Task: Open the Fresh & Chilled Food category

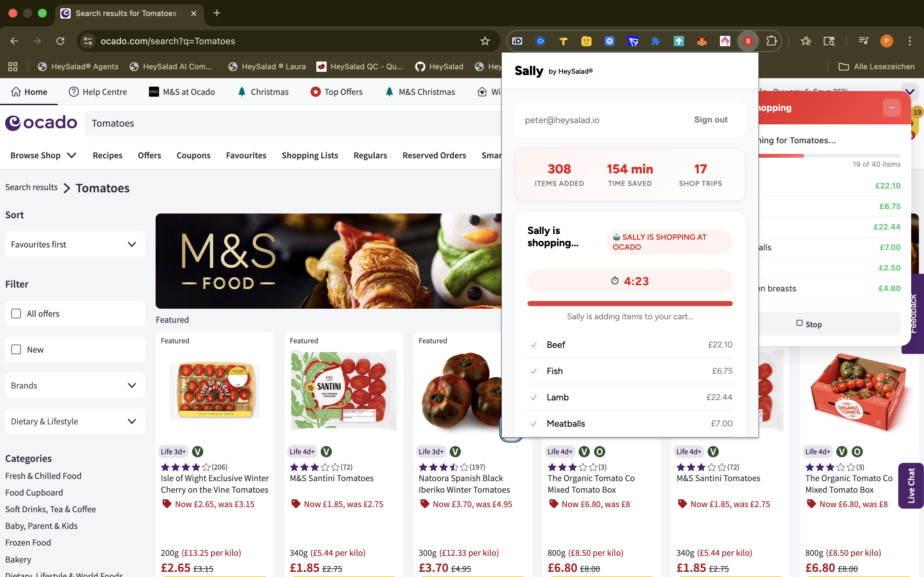Action: click(43, 475)
